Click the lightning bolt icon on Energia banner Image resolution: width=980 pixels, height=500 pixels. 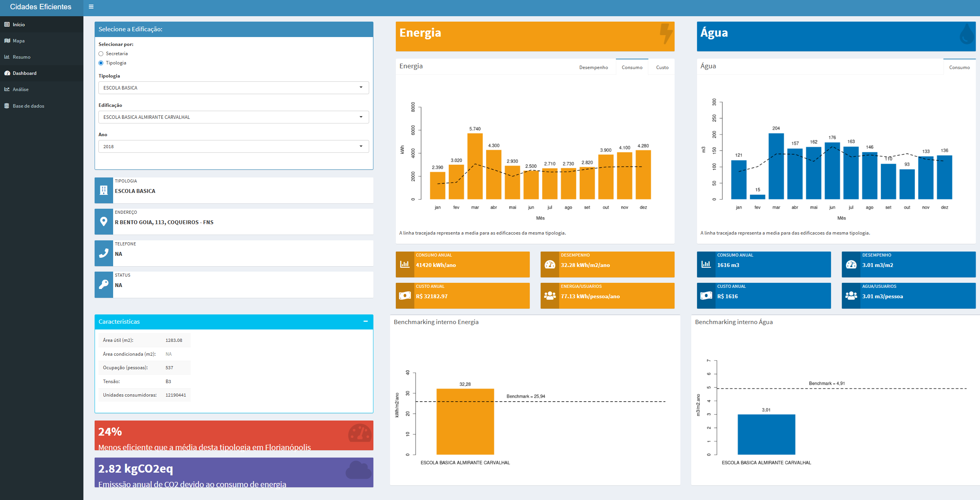666,34
